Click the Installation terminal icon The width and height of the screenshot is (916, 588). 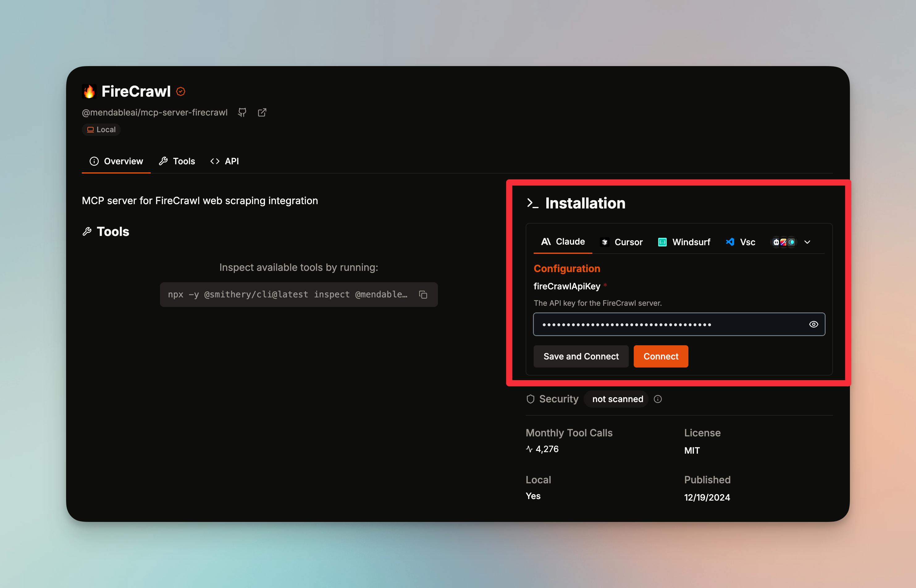coord(533,203)
